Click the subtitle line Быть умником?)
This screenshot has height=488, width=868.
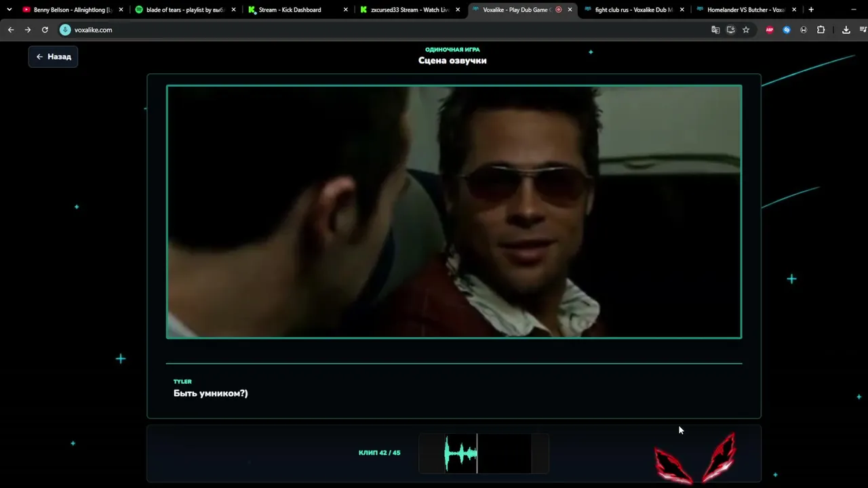[211, 393]
